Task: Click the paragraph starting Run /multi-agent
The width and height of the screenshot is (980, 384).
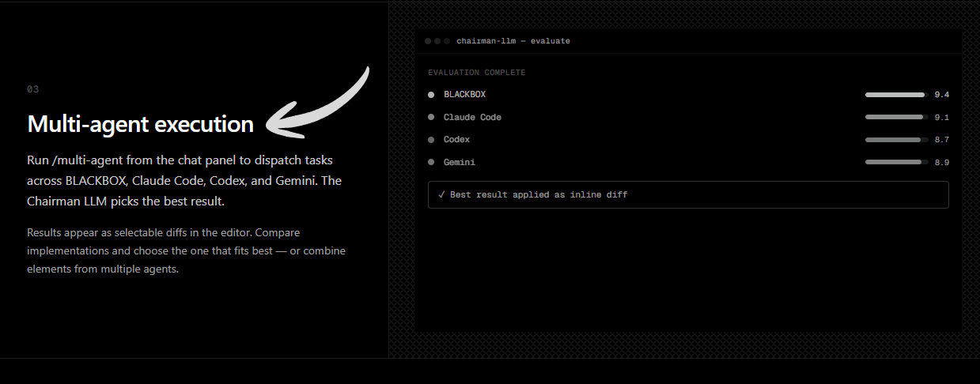Action: (x=184, y=180)
